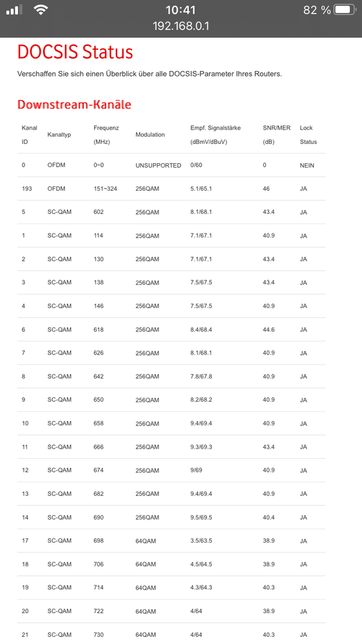Tap the 44.6 SNR value
The image size is (362, 644).
(x=269, y=329)
